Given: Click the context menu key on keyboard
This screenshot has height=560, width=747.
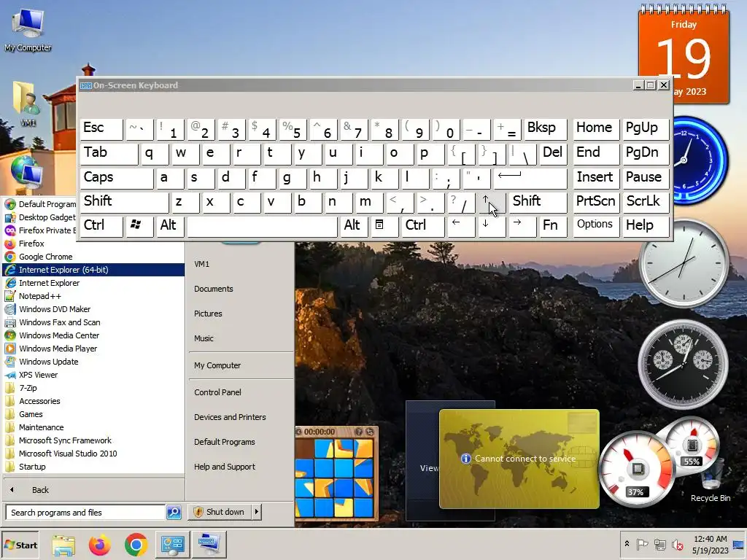Looking at the screenshot, I should pyautogui.click(x=384, y=225).
